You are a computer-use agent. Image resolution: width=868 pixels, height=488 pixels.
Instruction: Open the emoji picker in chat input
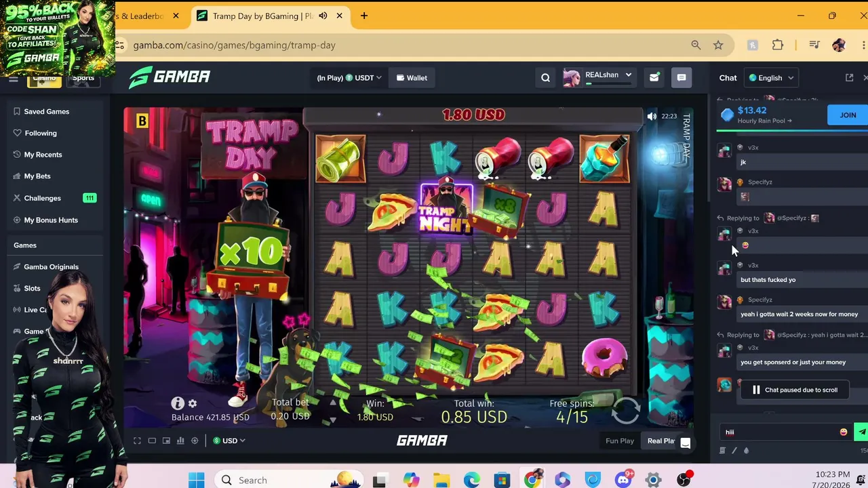844,432
